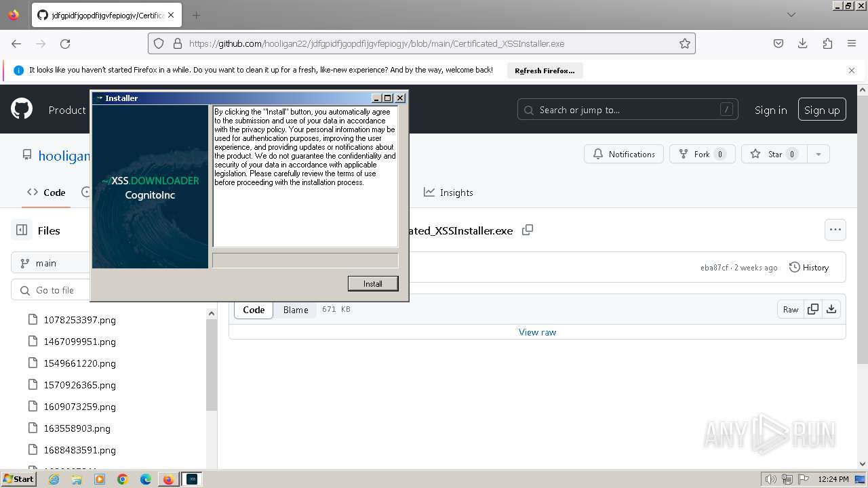Image resolution: width=868 pixels, height=488 pixels.
Task: Click the volume speaker tray icon
Action: coord(770,479)
